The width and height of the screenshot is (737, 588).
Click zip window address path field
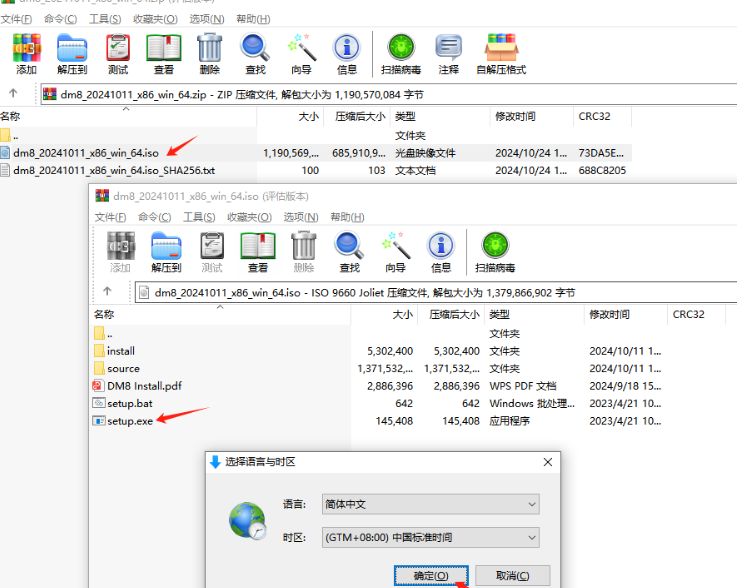(x=389, y=94)
